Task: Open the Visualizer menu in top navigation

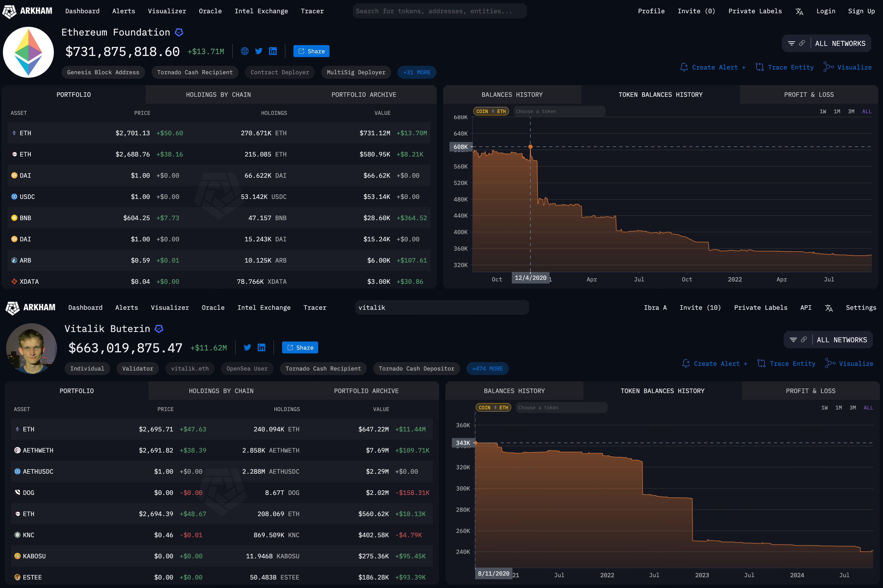Action: pyautogui.click(x=167, y=11)
